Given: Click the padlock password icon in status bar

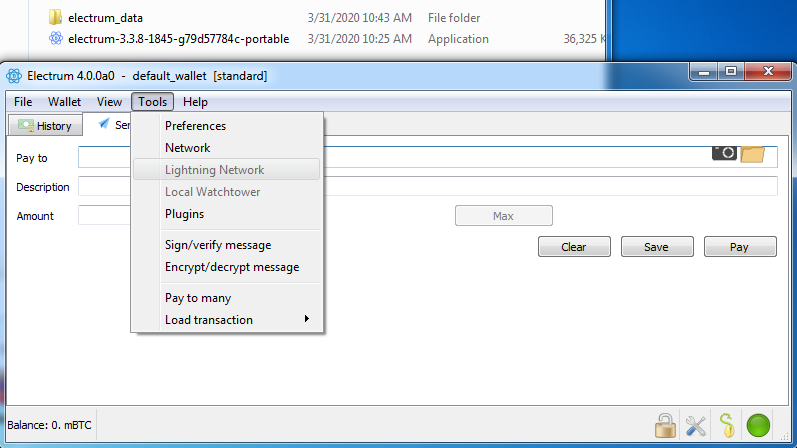Looking at the screenshot, I should point(665,425).
